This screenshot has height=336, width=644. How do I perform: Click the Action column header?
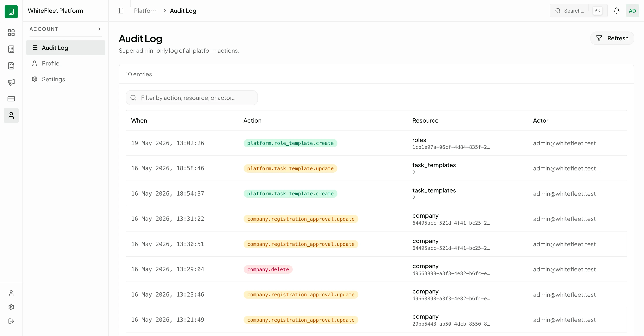[252, 121]
